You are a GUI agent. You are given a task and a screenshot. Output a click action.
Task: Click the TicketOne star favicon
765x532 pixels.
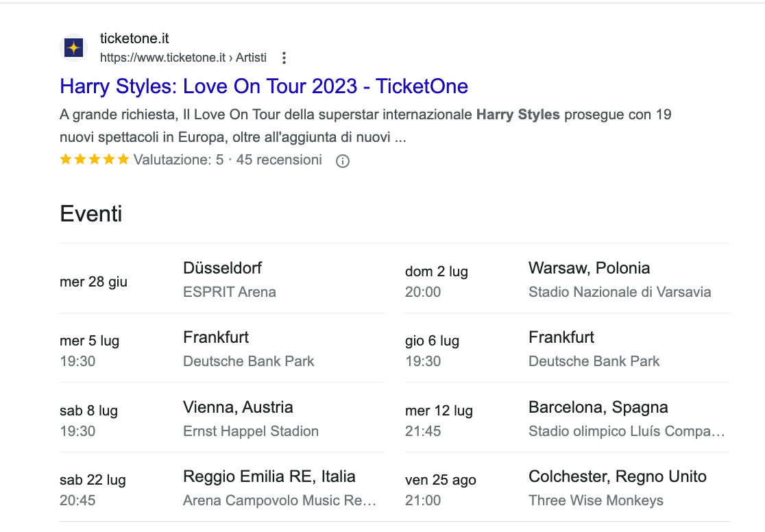pos(73,48)
